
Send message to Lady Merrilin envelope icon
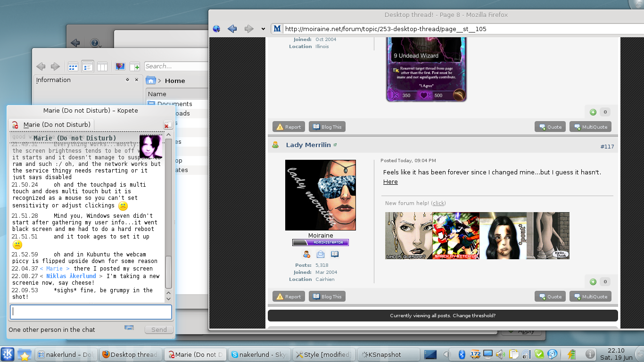321,255
